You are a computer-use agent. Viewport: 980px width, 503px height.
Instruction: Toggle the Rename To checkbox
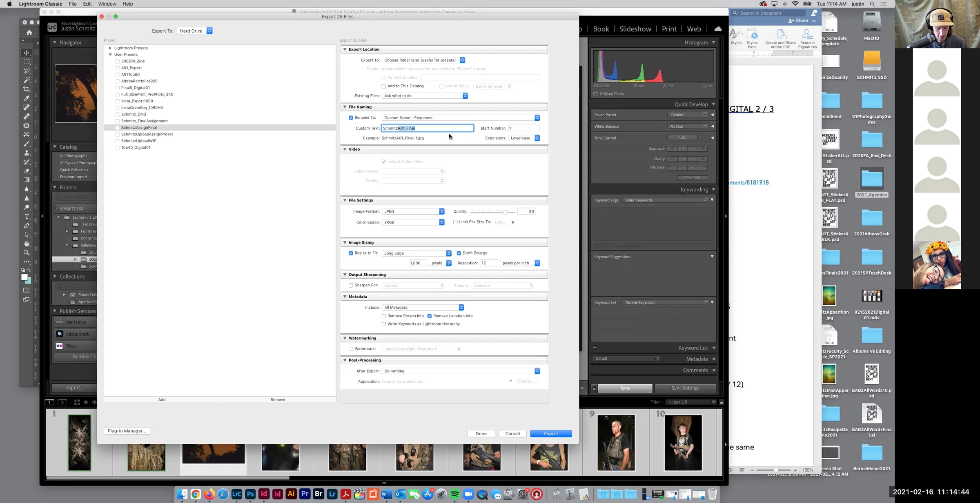click(x=351, y=117)
